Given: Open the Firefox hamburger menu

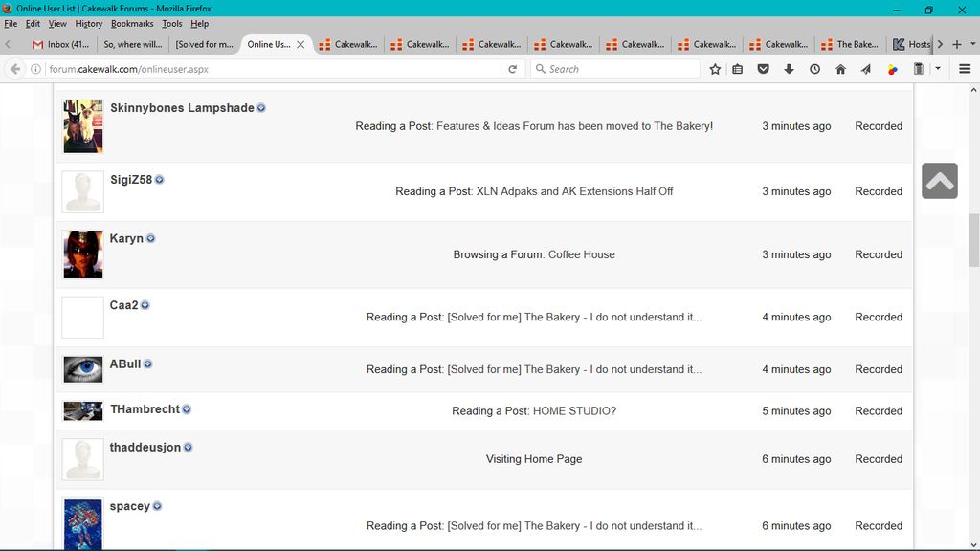Looking at the screenshot, I should pyautogui.click(x=965, y=69).
